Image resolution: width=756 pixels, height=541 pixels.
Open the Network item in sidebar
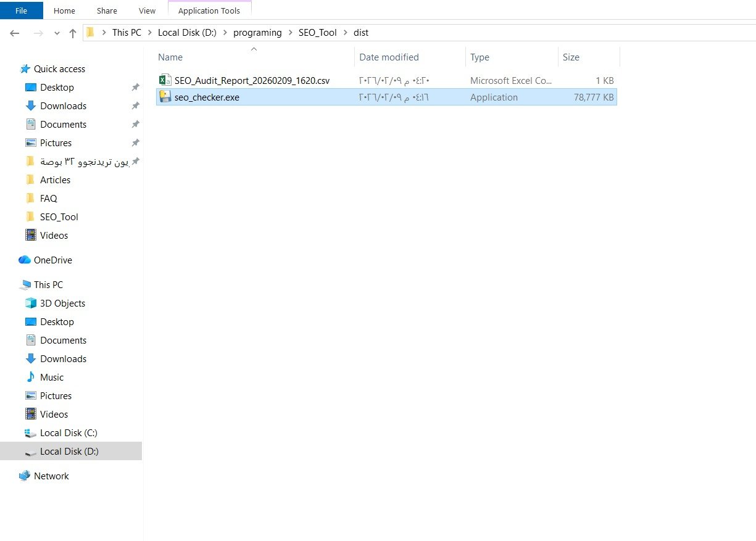[x=51, y=476]
